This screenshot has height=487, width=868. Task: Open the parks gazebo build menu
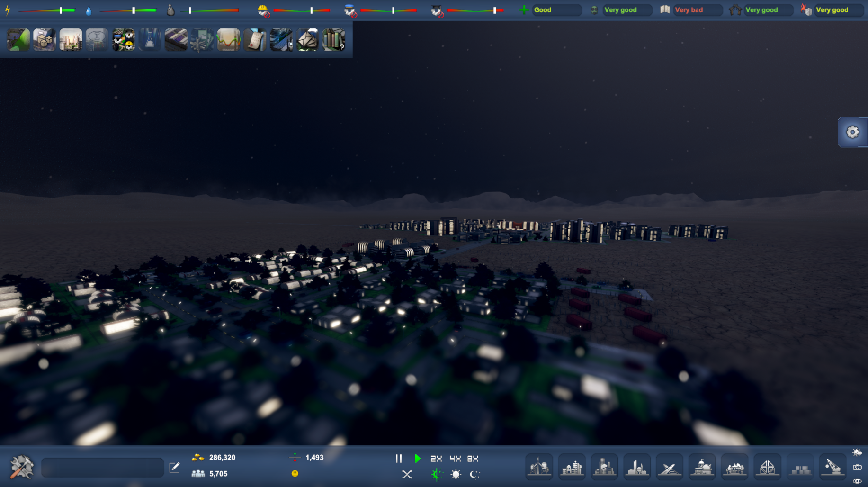pos(735,467)
